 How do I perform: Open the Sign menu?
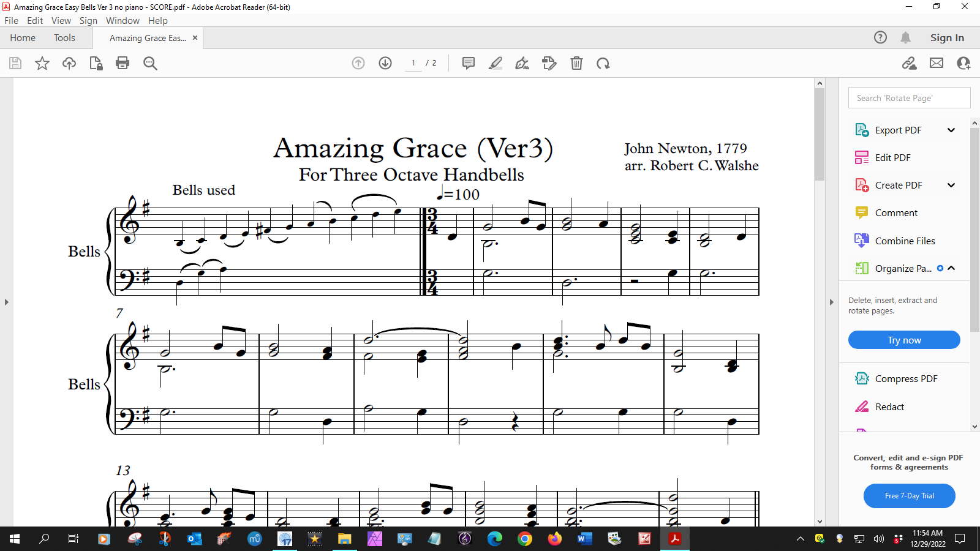click(x=88, y=20)
